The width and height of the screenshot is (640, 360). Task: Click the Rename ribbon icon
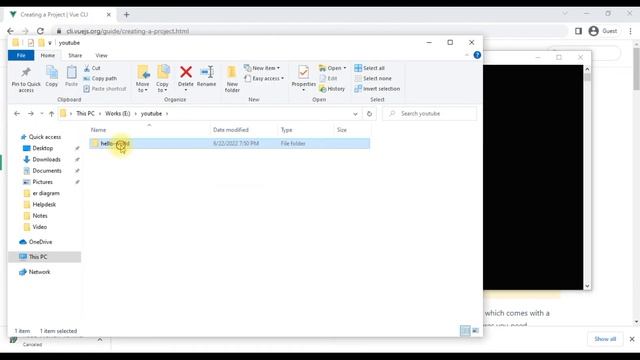coord(207,76)
